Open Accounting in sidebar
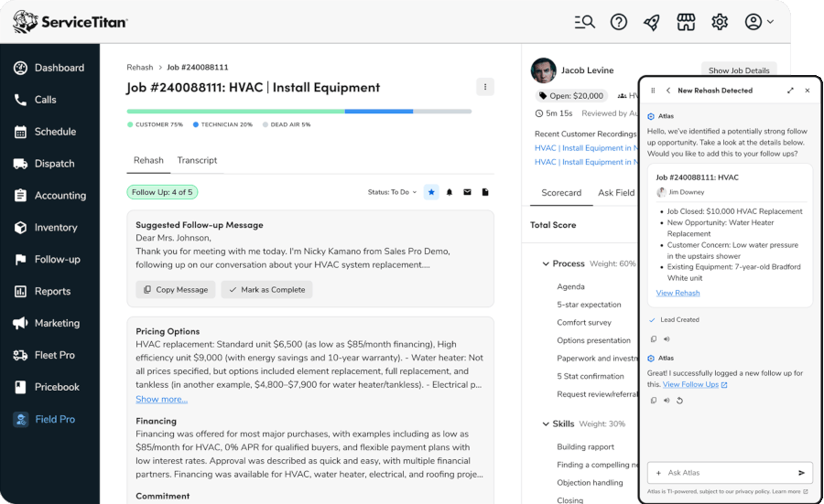Image resolution: width=824 pixels, height=504 pixels. click(50, 196)
